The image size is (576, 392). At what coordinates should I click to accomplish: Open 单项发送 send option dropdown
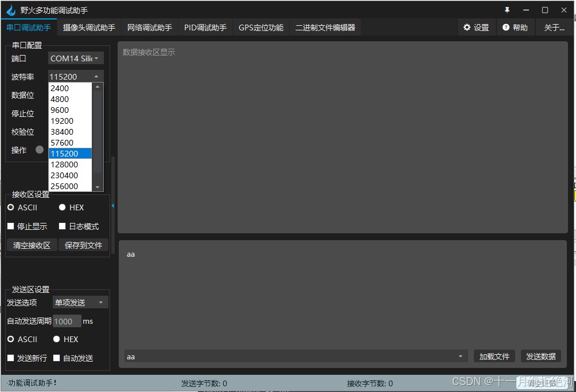coord(80,303)
